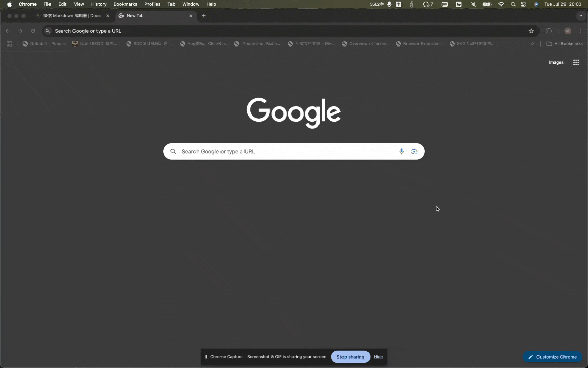This screenshot has width=588, height=368.
Task: Open the Bookmarks menu
Action: point(125,4)
